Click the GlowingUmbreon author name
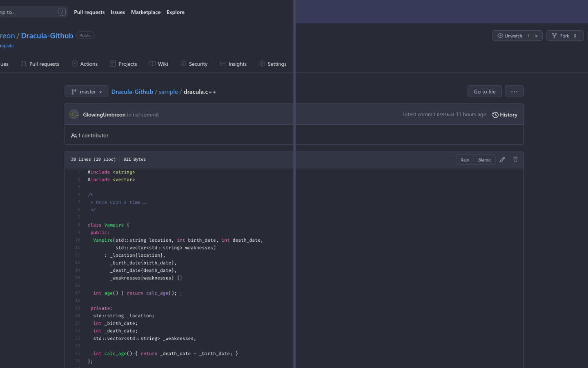Image resolution: width=588 pixels, height=368 pixels. 104,114
